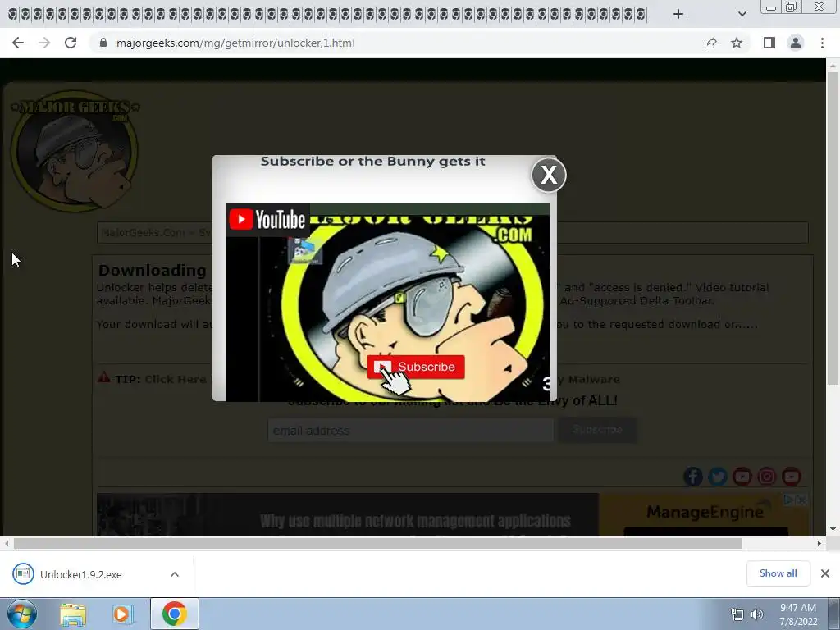Click the horizontal page scrollbar
The width and height of the screenshot is (840, 630).
click(377, 543)
